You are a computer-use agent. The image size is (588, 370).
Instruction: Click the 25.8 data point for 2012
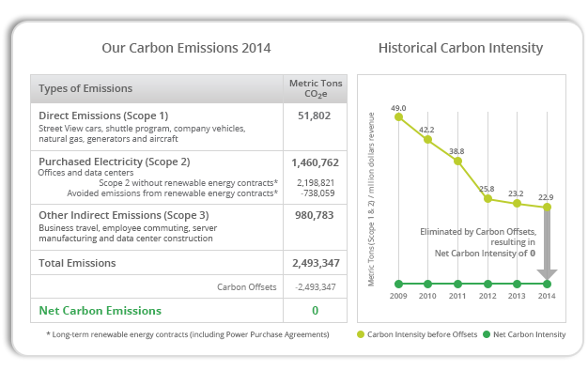[x=487, y=199]
